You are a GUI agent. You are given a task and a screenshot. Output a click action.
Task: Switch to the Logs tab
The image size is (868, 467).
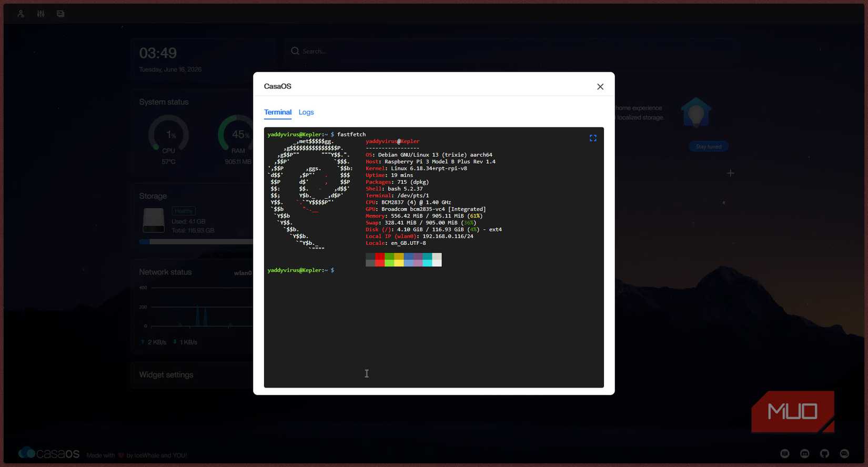[306, 112]
